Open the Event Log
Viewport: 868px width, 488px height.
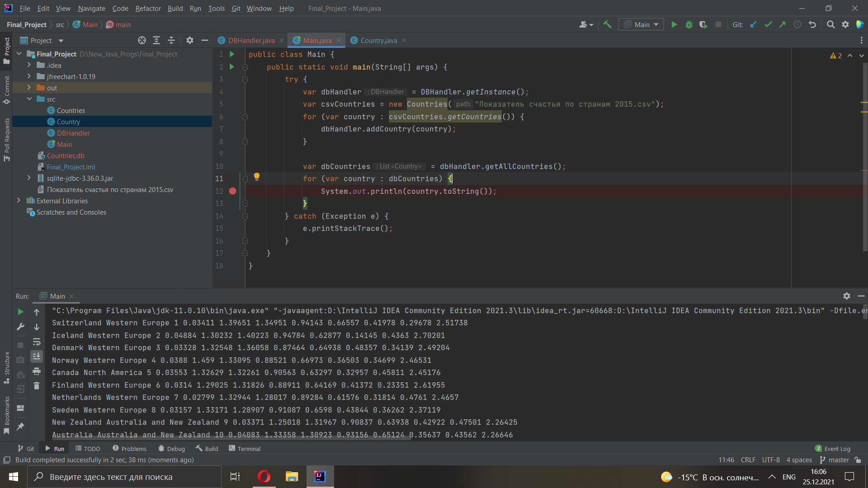tap(833, 449)
